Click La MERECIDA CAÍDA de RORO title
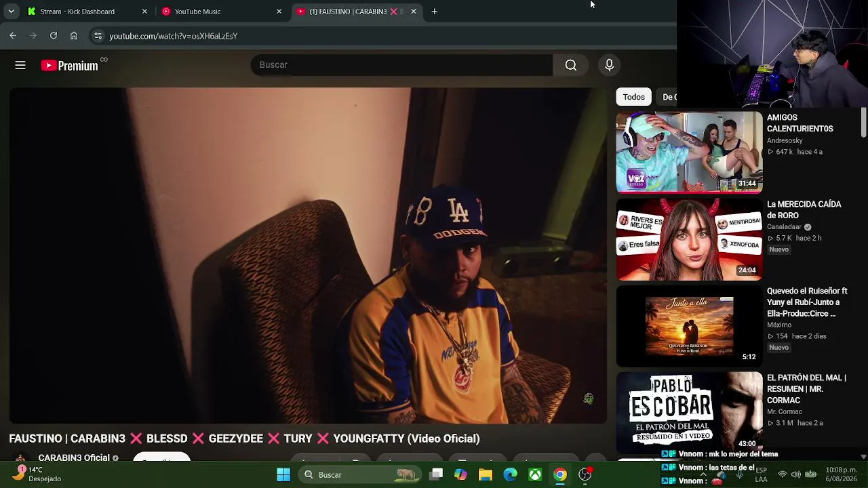868x488 pixels. [804, 210]
